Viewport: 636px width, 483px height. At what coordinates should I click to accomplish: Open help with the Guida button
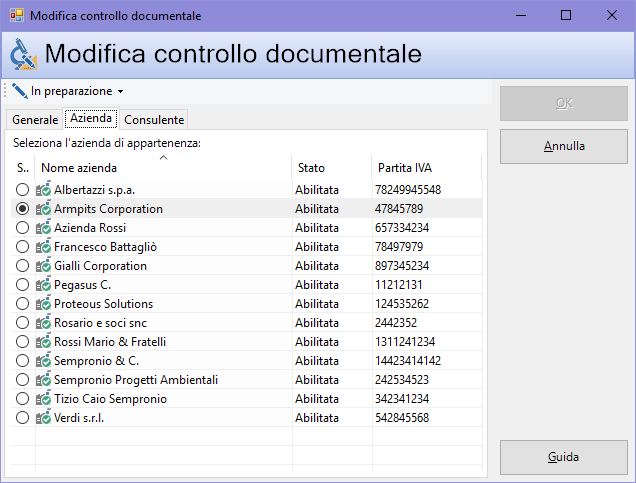[564, 457]
